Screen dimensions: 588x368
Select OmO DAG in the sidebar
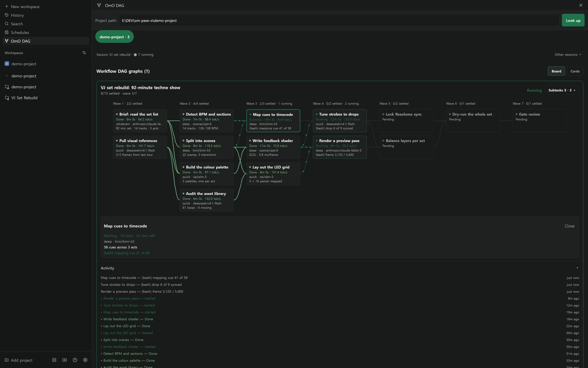(x=46, y=41)
